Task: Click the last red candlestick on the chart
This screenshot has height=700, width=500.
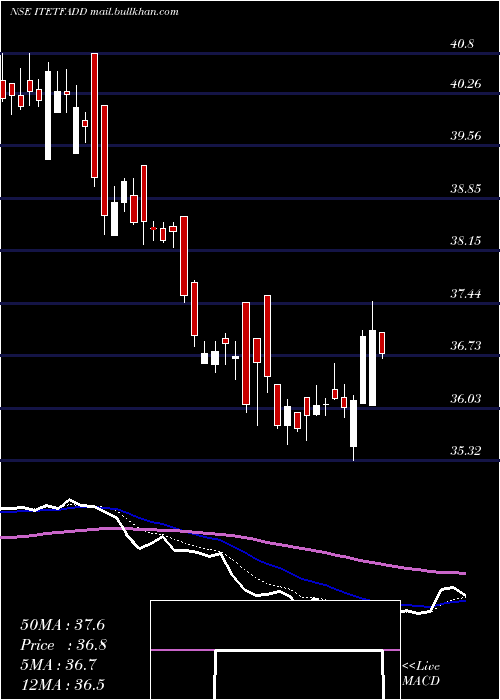Action: [382, 343]
